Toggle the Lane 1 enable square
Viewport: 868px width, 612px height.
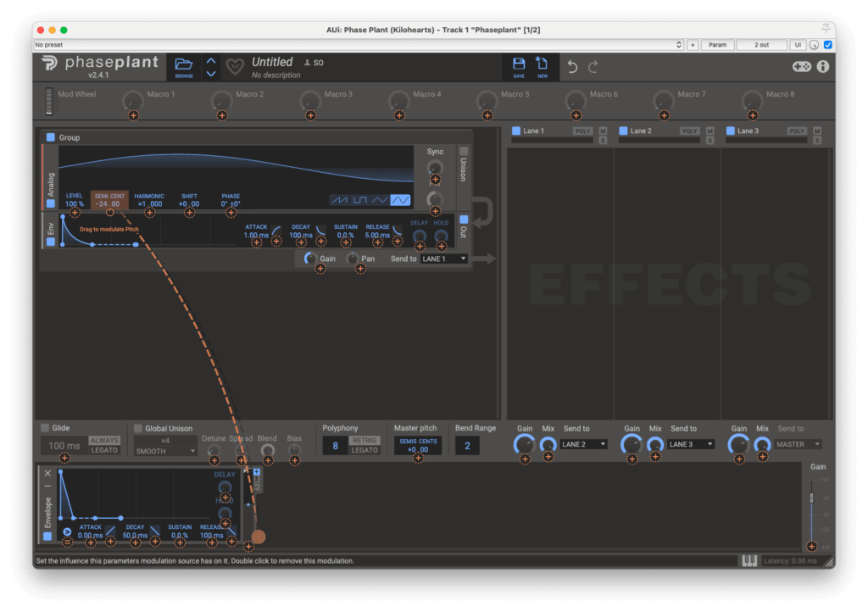click(x=516, y=131)
